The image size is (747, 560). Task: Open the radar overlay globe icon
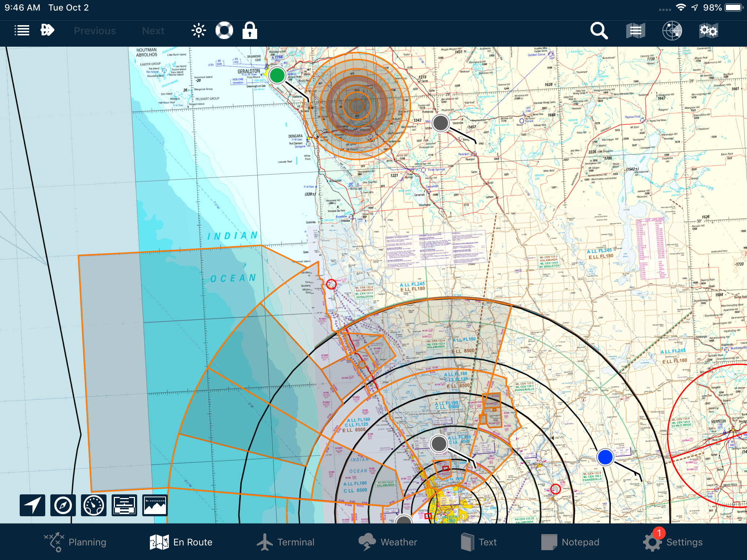[x=672, y=31]
